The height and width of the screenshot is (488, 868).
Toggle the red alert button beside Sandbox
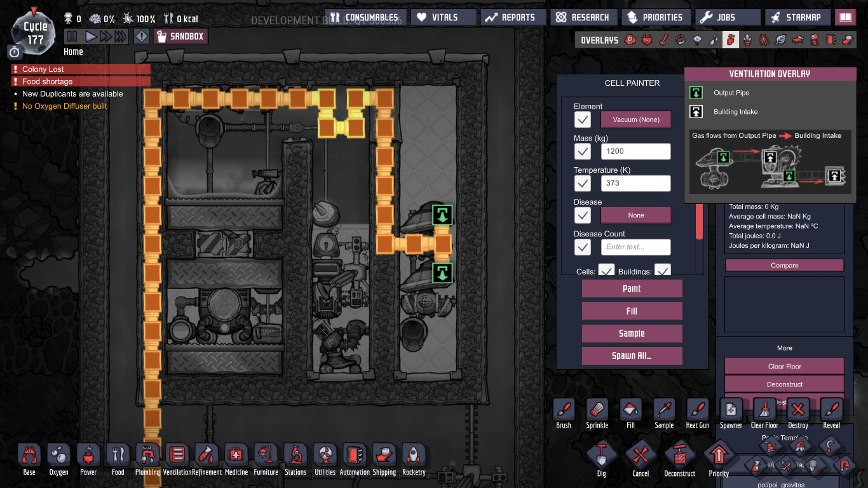pos(142,36)
